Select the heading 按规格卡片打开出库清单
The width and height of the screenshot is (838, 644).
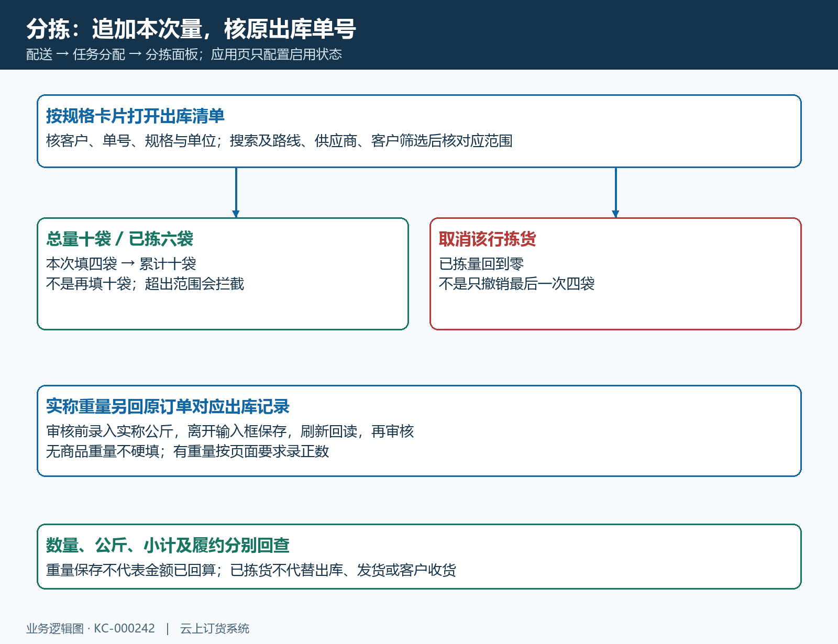(x=135, y=116)
